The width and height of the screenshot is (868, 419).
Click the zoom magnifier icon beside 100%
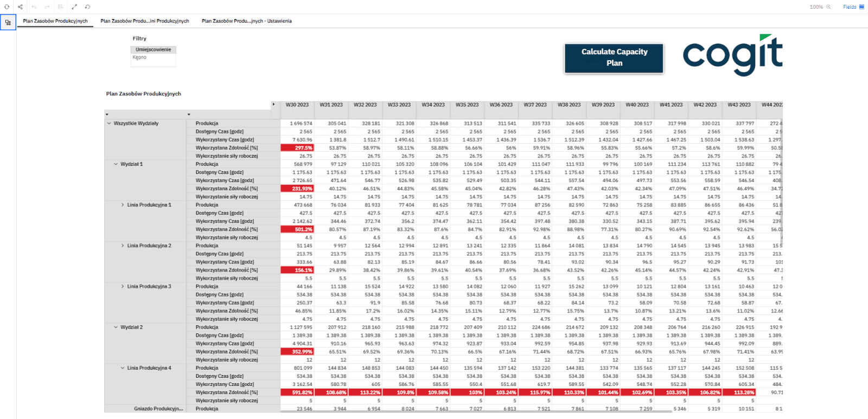coord(828,7)
